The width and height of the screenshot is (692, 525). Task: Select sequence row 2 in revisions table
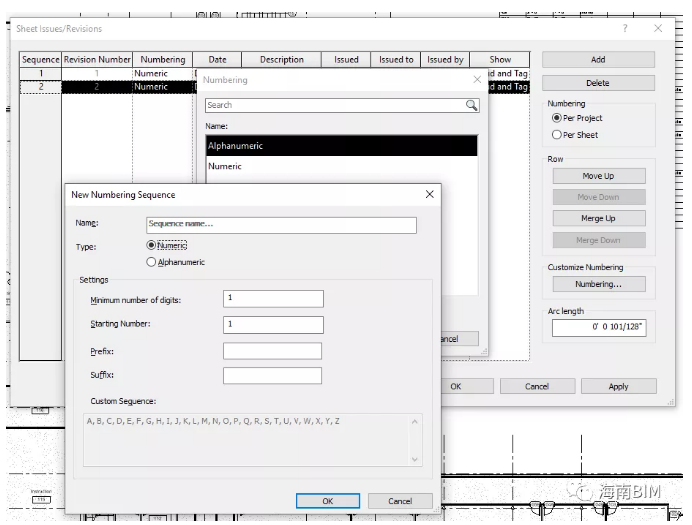pyautogui.click(x=41, y=86)
